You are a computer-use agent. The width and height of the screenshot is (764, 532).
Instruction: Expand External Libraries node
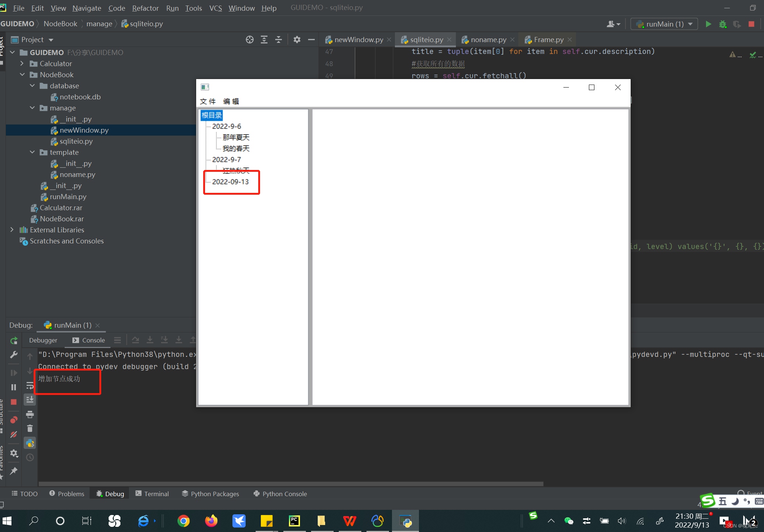(12, 230)
